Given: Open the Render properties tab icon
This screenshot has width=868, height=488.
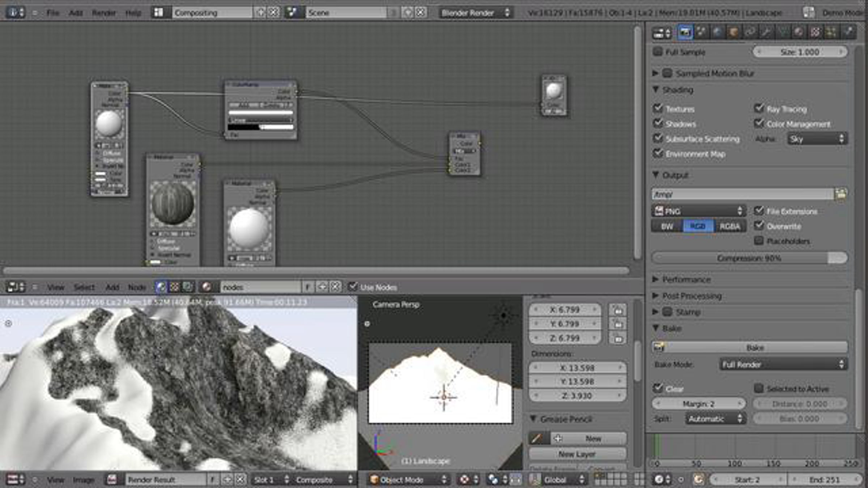Looking at the screenshot, I should [x=685, y=33].
